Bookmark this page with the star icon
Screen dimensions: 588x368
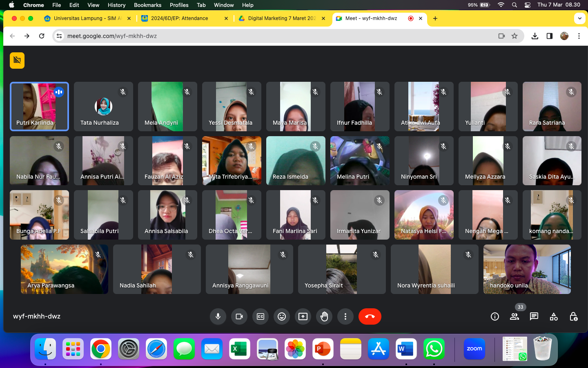coord(514,36)
